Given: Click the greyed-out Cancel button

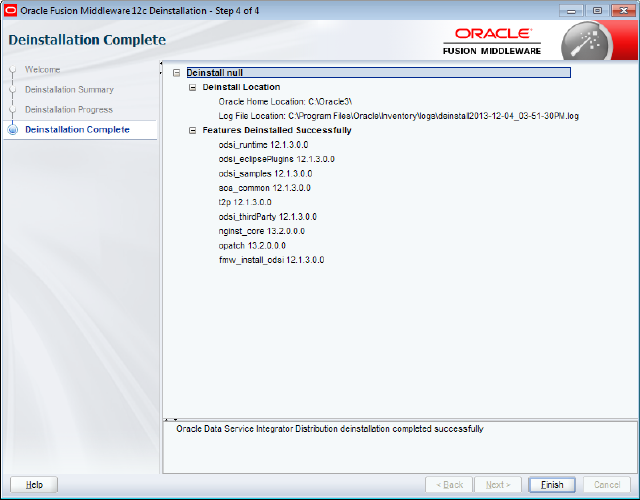Looking at the screenshot, I should pos(607,485).
